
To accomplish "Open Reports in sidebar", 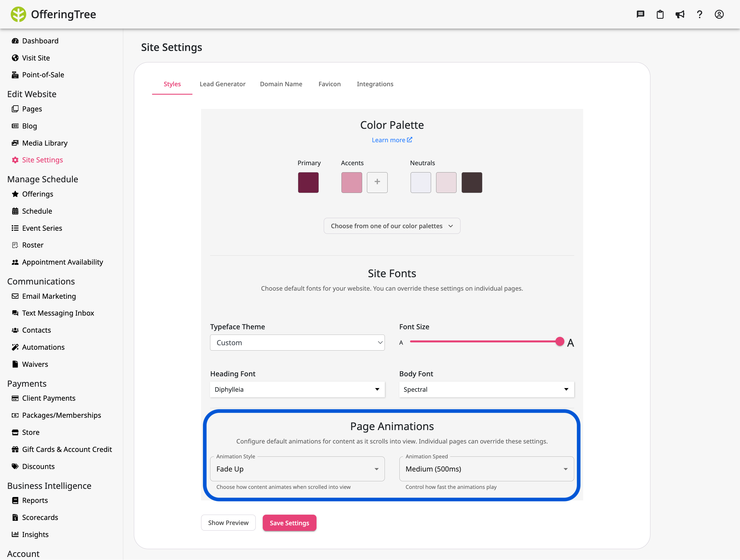I will 35,500.
